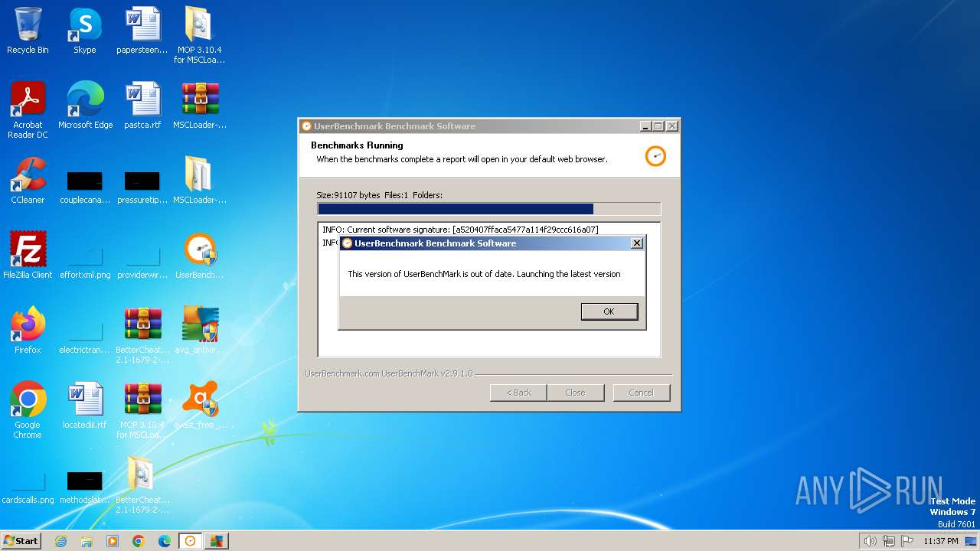Open BetterCheat 2.1-1679 WinRAR archive

click(142, 336)
